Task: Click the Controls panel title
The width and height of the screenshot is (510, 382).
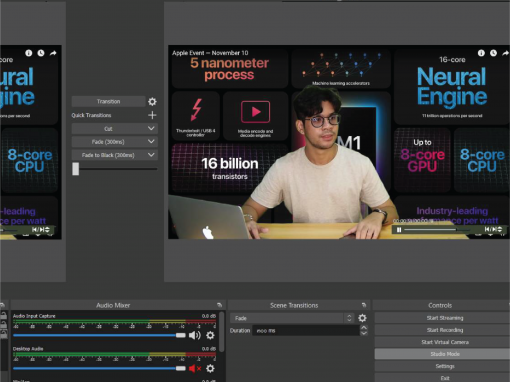Action: (x=440, y=305)
